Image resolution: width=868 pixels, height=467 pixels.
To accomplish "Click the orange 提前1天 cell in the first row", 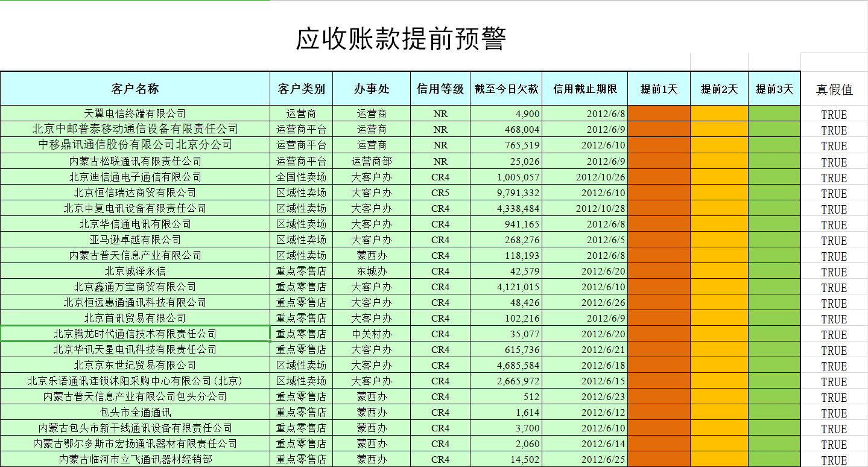I will (659, 113).
